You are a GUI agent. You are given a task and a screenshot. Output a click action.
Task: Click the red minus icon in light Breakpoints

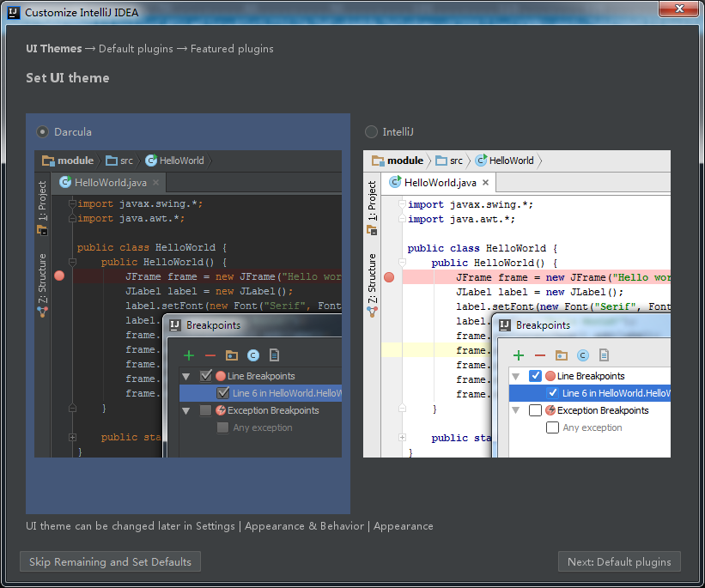(x=540, y=355)
